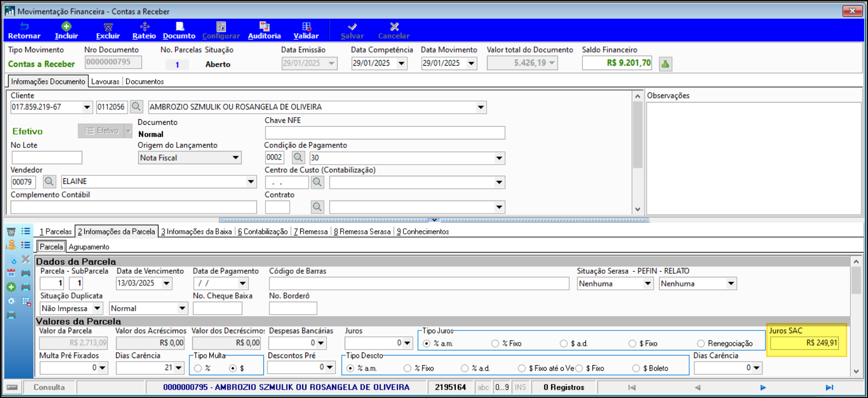Click the money bag icon beside Saldo Financeiro
Viewport: 868px width, 398px height.
click(x=666, y=64)
